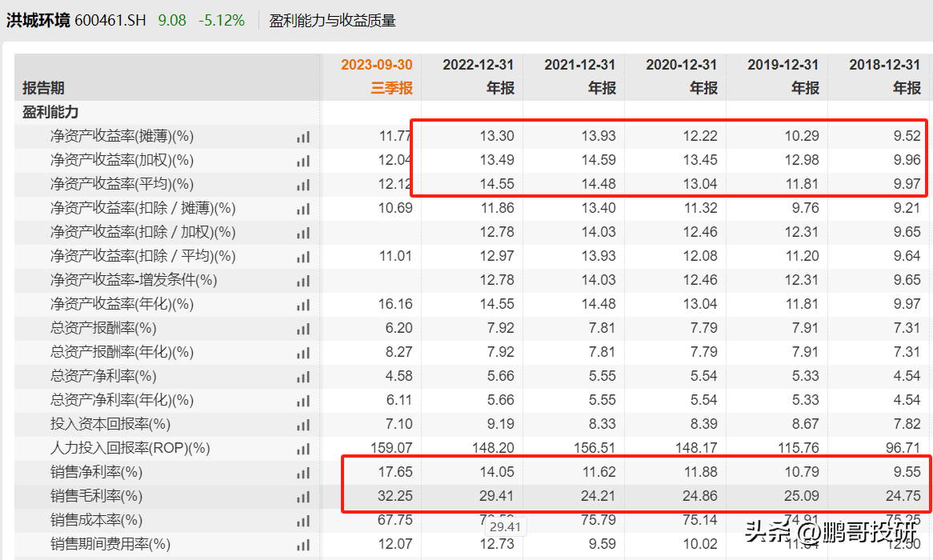This screenshot has height=560, width=933.
Task: Select the 净资产收益率(加权)(%) row label
Action: click(122, 160)
